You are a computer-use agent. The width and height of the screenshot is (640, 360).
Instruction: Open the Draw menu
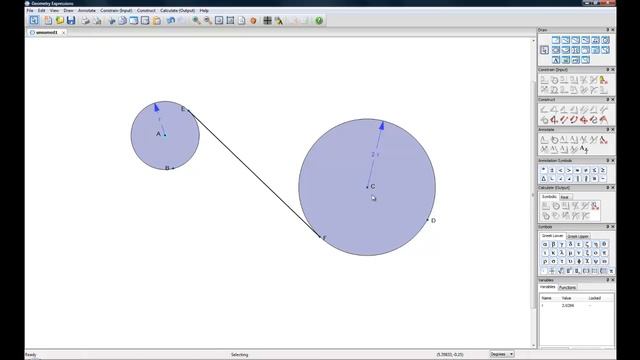coord(68,10)
